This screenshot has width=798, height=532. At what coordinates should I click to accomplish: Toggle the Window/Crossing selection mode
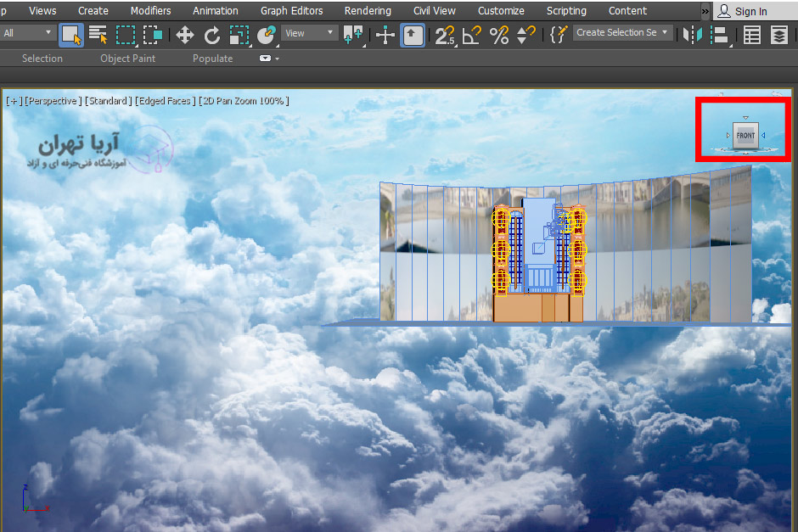coord(153,35)
